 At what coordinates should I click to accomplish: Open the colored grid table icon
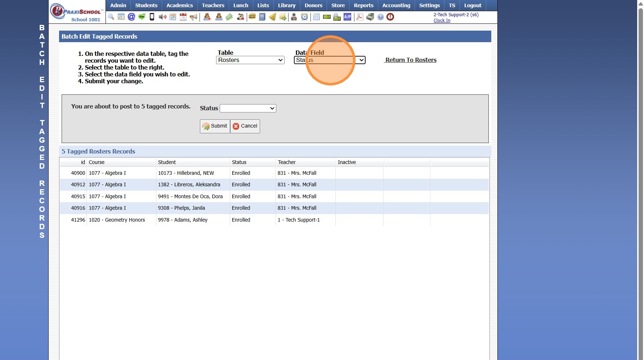point(121,17)
